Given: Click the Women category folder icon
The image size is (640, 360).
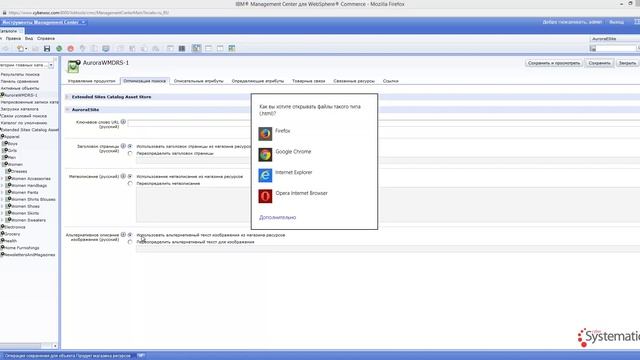Looking at the screenshot, I should 5,164.
